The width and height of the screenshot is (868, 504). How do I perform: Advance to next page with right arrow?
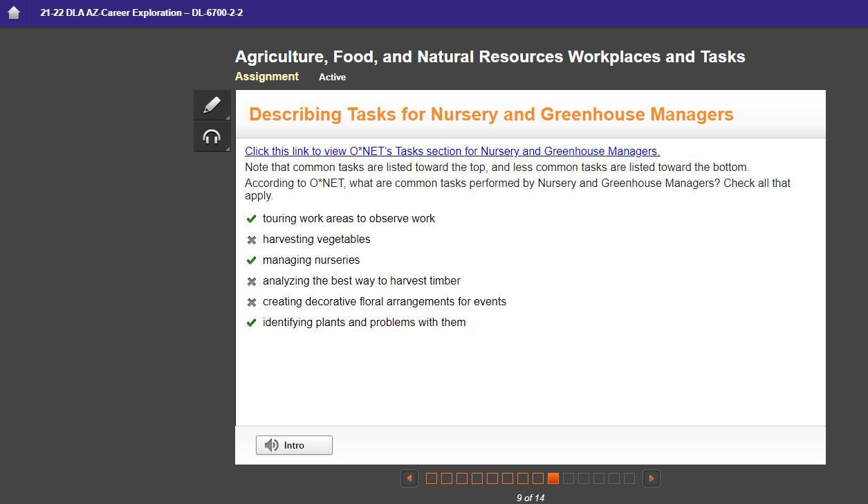[x=651, y=478]
